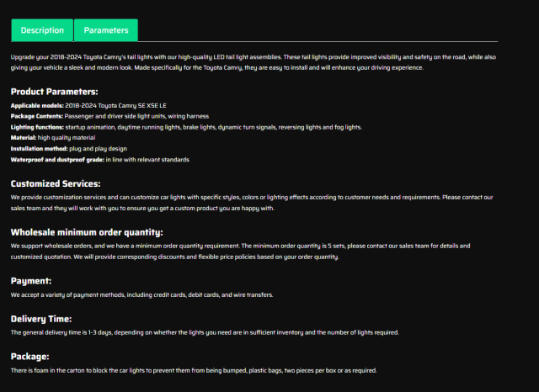Click the Material label

coord(23,137)
